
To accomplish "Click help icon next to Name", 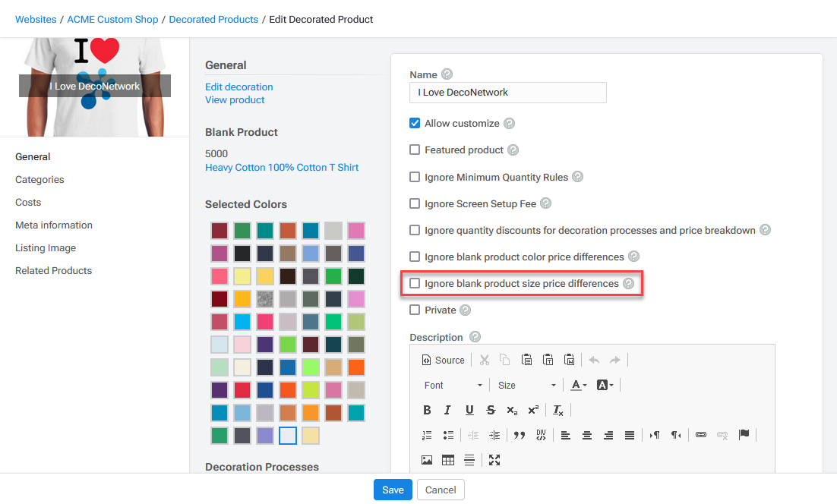I will (x=447, y=74).
